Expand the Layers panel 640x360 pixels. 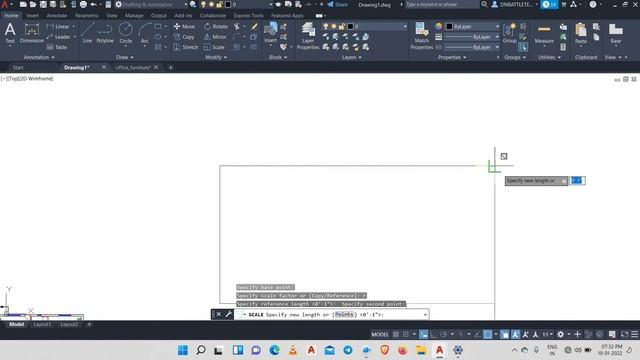[351, 57]
